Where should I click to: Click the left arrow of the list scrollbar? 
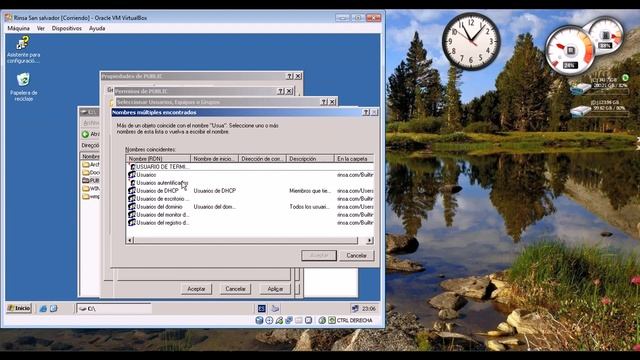(x=130, y=240)
